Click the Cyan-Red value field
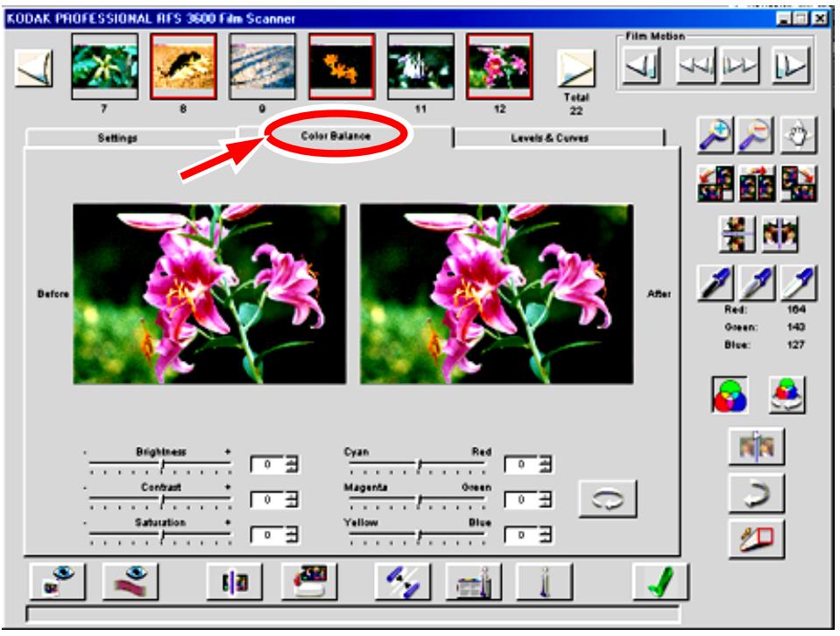 pyautogui.click(x=522, y=464)
